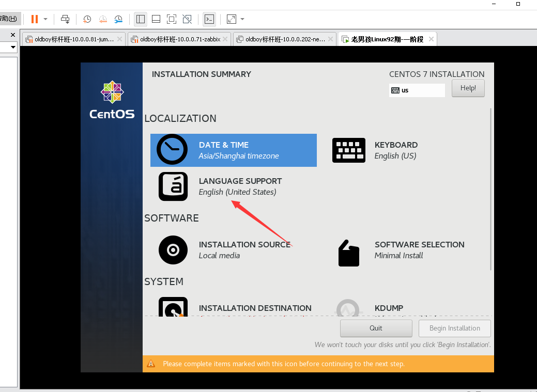Click the clock icon for Date & Time
The width and height of the screenshot is (537, 392).
pyautogui.click(x=172, y=149)
